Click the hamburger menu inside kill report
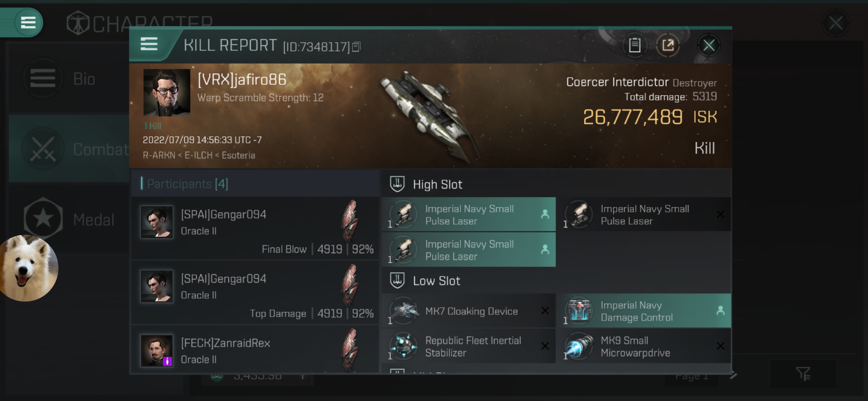 (x=148, y=45)
